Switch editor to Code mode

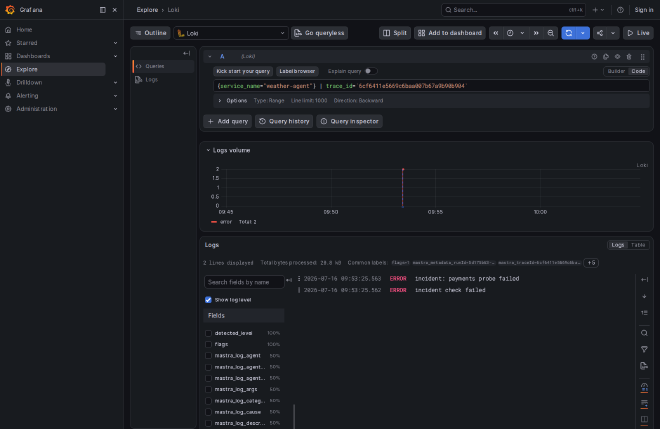(x=638, y=71)
